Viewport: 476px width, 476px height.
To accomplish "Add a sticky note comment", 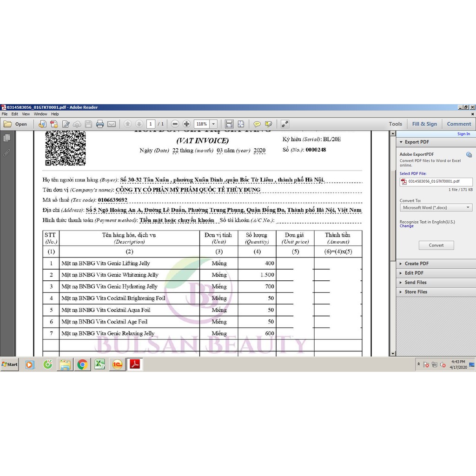I will pyautogui.click(x=257, y=124).
